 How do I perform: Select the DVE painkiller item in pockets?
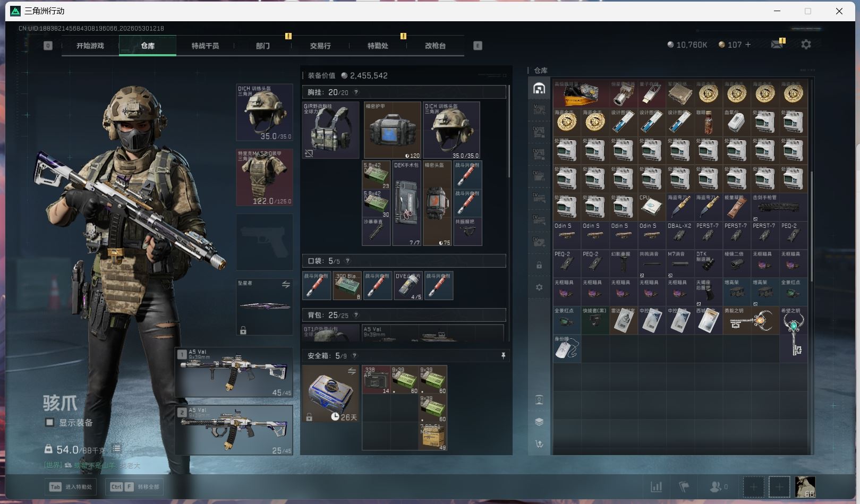[x=408, y=286]
